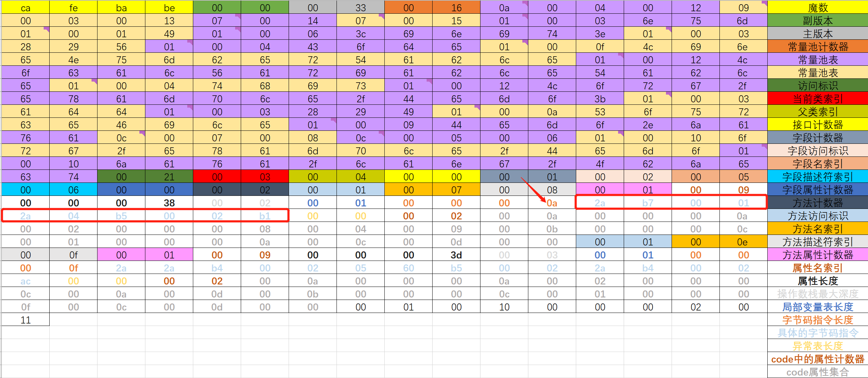The height and width of the screenshot is (378, 868).
Task: Select the yellow cell containing "be"
Action: click(x=169, y=8)
